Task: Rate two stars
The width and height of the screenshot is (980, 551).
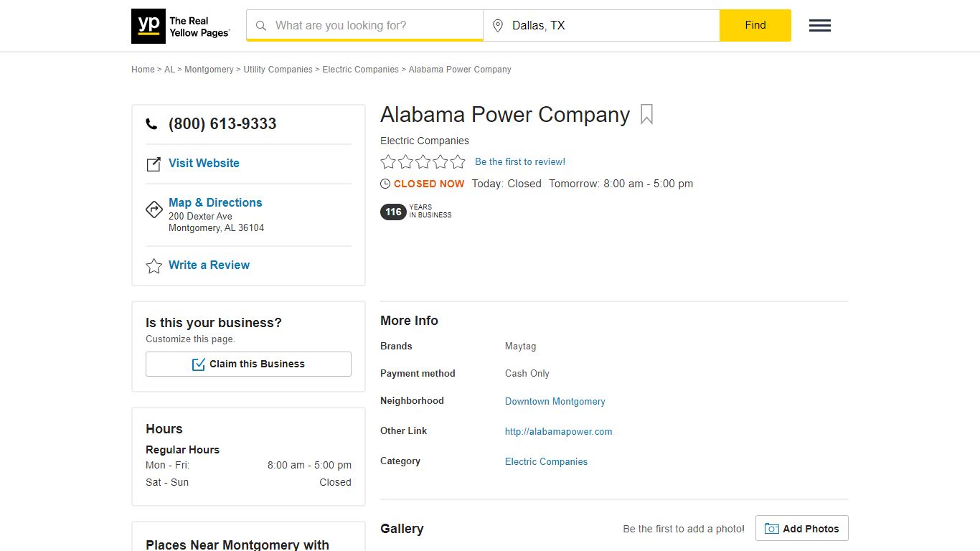Action: pos(405,162)
